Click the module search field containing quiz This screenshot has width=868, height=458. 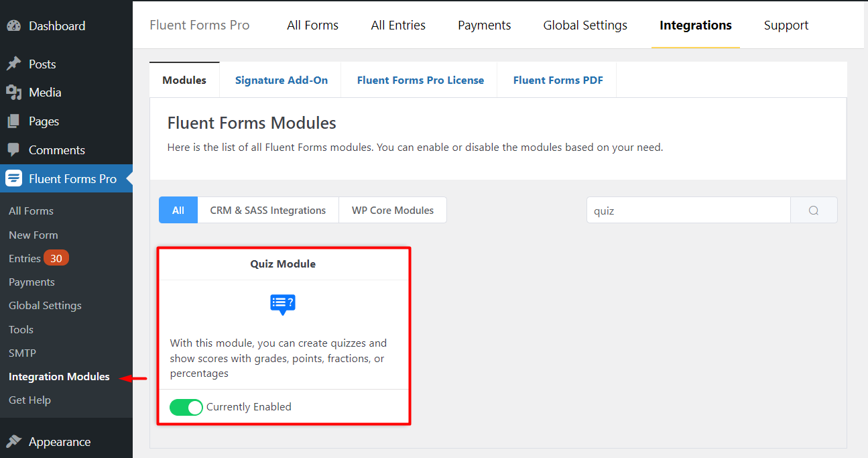click(688, 210)
